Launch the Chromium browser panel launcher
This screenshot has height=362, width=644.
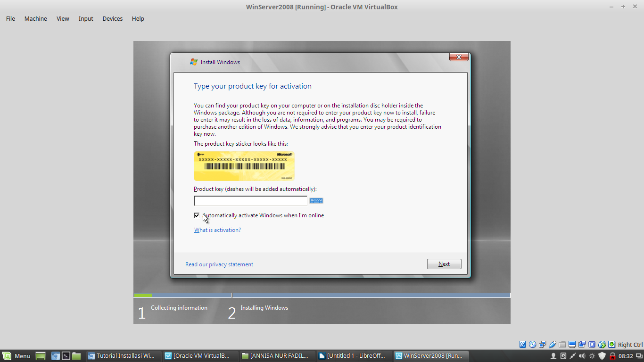pyautogui.click(x=56, y=356)
